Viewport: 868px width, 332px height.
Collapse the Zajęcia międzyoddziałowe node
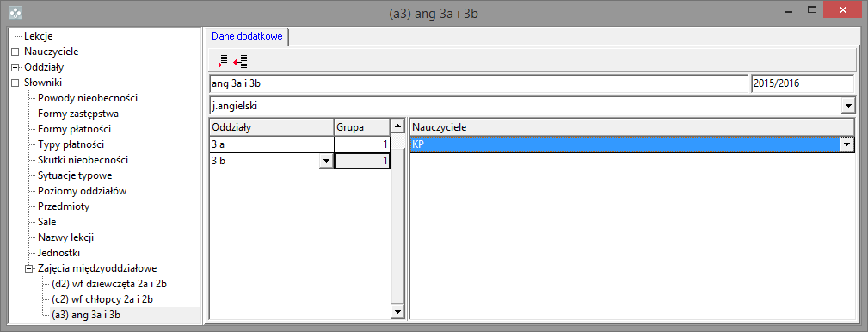click(28, 269)
